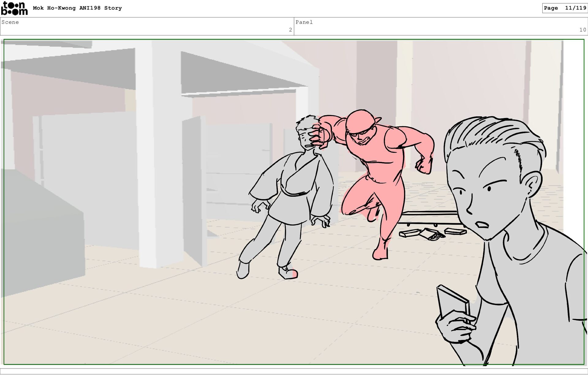Click the Scene label in header
The width and height of the screenshot is (588, 380).
tap(10, 22)
